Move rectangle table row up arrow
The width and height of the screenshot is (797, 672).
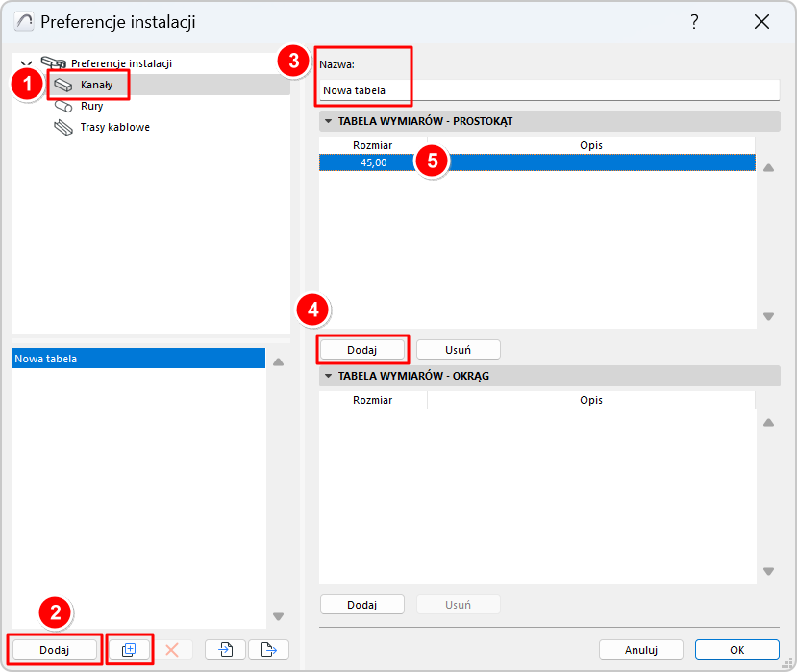tap(768, 167)
